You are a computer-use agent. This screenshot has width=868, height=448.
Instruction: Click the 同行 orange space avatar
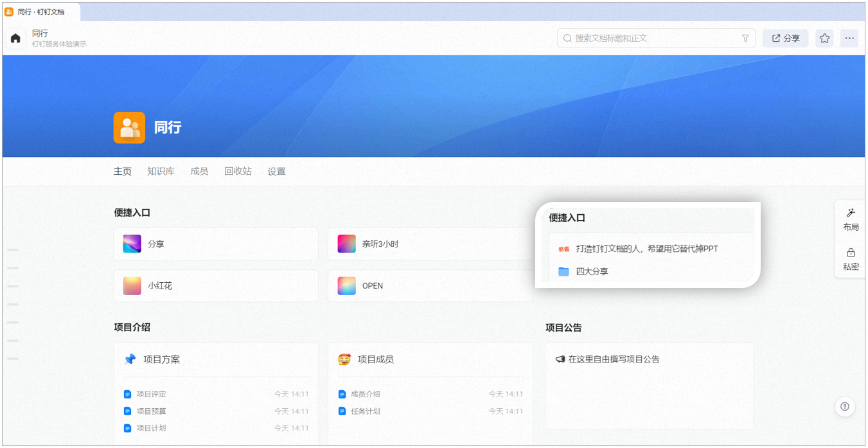tap(129, 127)
